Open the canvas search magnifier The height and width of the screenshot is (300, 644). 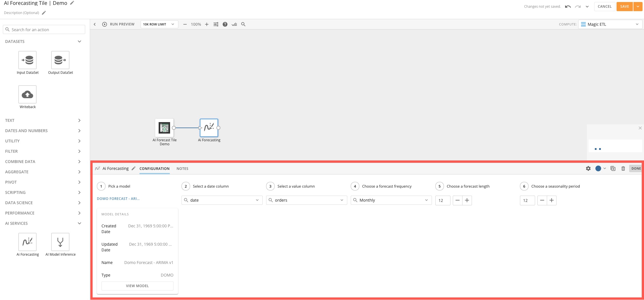[243, 24]
